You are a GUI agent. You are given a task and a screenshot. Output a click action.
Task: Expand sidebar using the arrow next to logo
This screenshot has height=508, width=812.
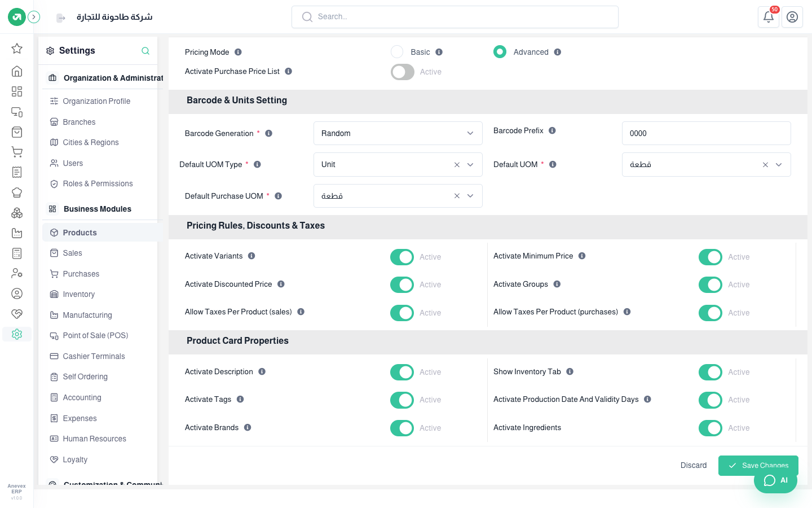(x=34, y=17)
